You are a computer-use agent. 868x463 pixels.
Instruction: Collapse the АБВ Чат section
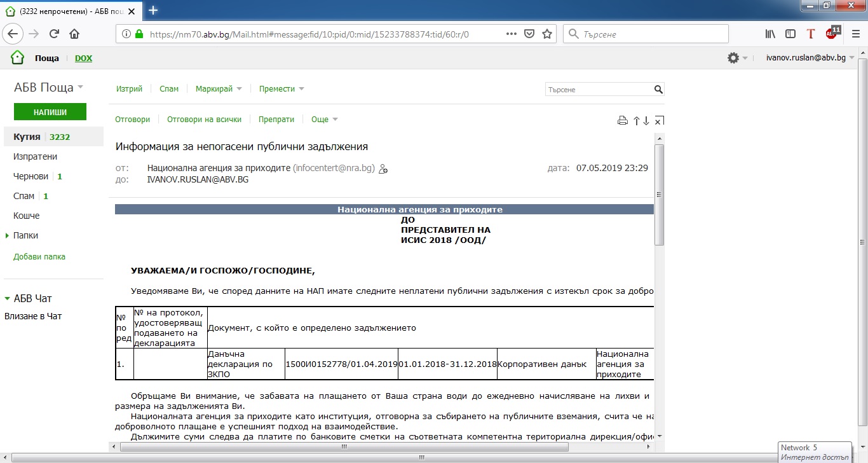click(x=8, y=298)
